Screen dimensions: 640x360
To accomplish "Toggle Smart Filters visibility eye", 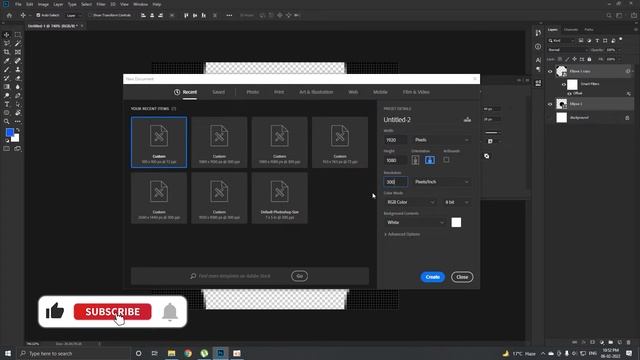I will 564,84.
